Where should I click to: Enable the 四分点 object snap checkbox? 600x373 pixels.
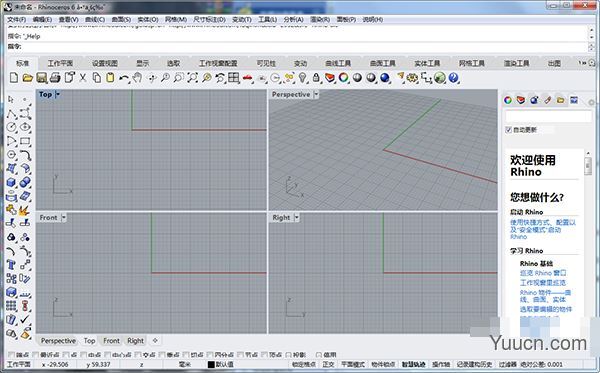(x=210, y=355)
